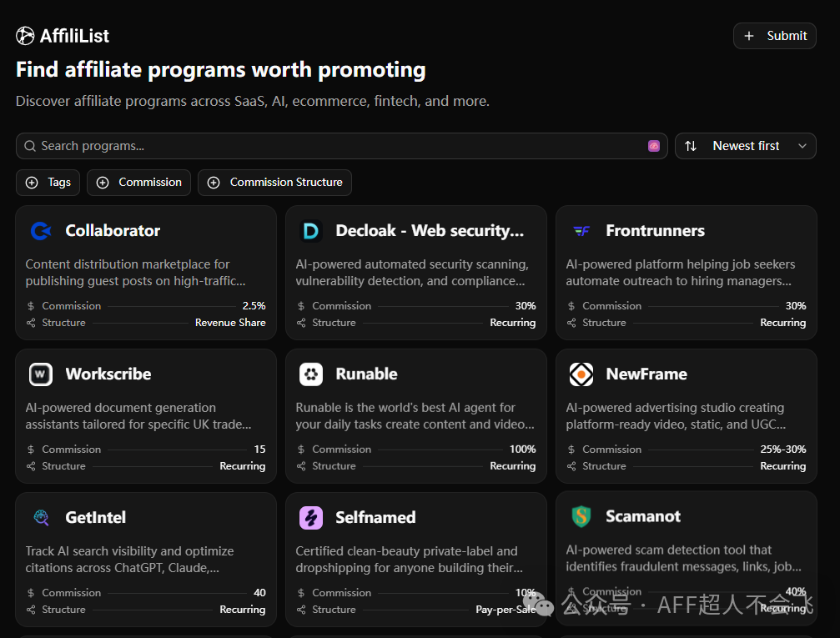Click the Collaborator card description text
This screenshot has height=638, width=840.
135,273
